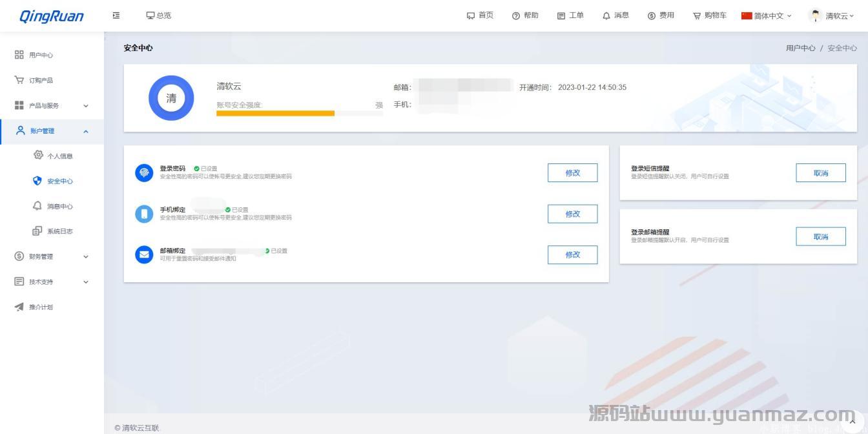Click the blue email binding envelope icon

(x=144, y=254)
